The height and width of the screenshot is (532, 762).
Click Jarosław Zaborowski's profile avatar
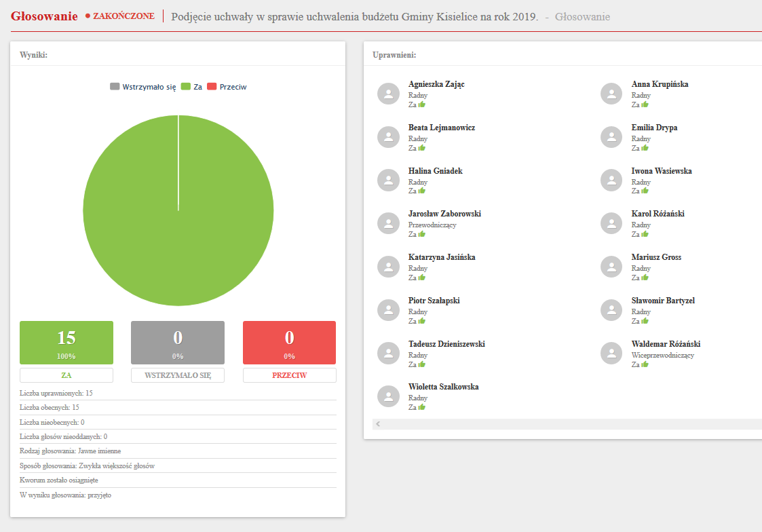[388, 223]
